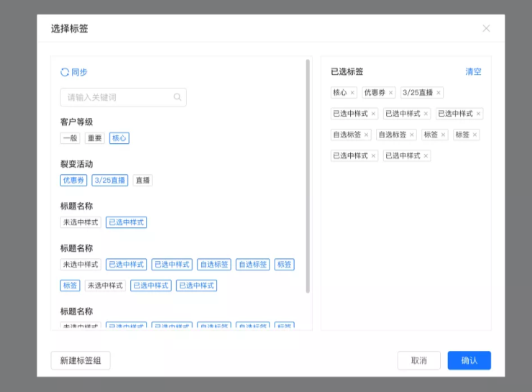Select 未选中样式 tag between 标签 and 已选中样式

pos(105,286)
